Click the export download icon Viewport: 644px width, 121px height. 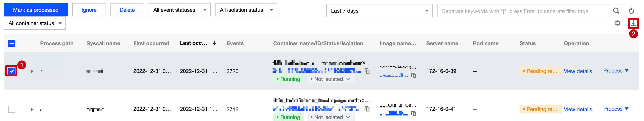pos(633,23)
